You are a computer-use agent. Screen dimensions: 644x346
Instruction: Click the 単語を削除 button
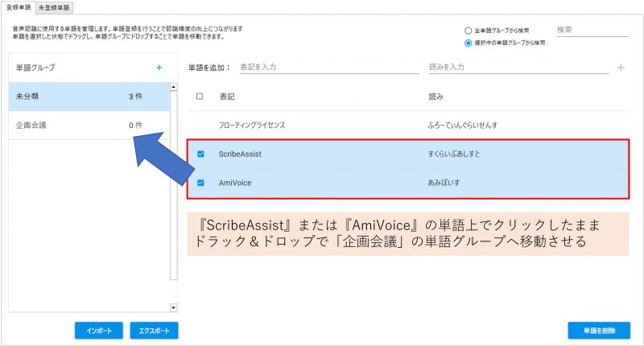(599, 331)
